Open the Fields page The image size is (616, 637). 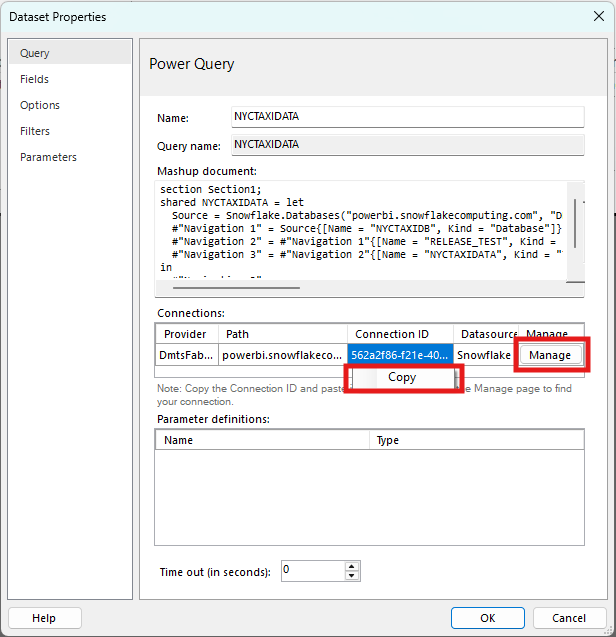[34, 79]
